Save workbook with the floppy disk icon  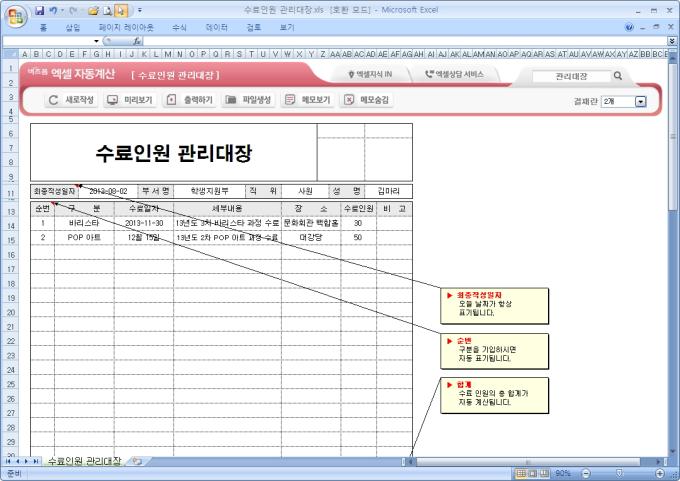(39, 10)
